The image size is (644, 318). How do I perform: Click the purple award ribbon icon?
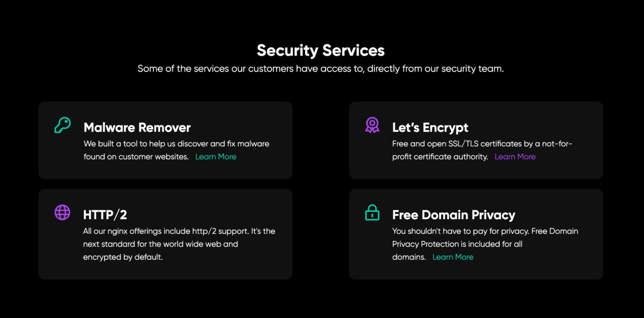(372, 125)
